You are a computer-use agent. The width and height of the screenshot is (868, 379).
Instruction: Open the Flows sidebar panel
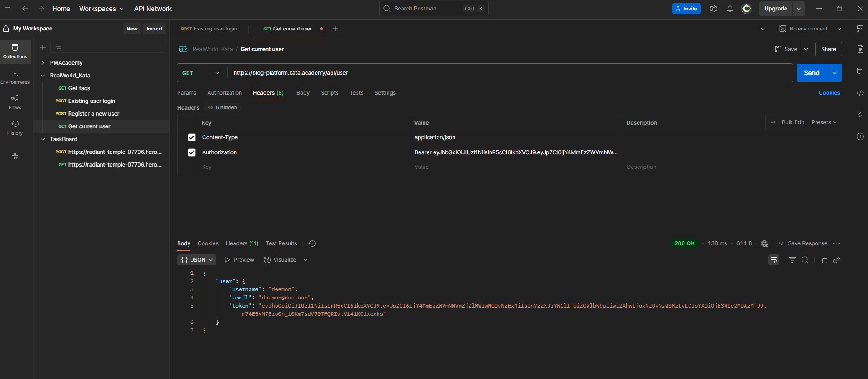pyautogui.click(x=15, y=102)
